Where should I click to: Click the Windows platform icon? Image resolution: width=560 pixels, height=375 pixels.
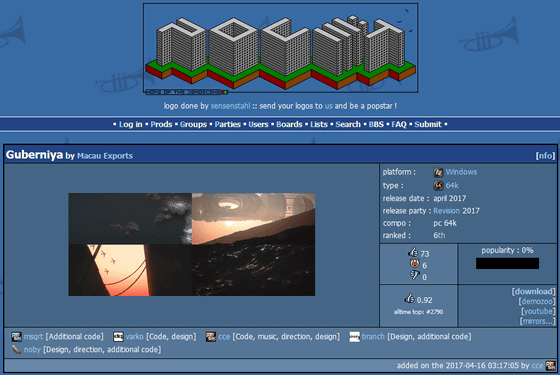438,172
